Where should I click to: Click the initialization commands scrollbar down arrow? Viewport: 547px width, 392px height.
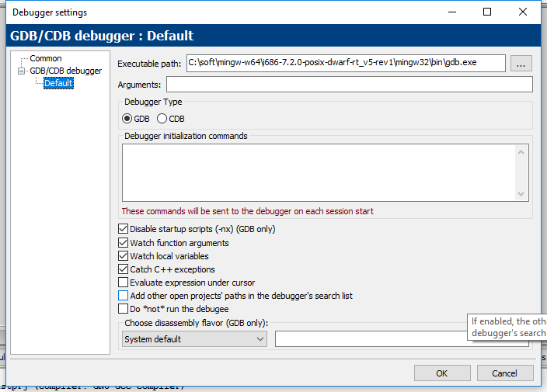click(521, 194)
